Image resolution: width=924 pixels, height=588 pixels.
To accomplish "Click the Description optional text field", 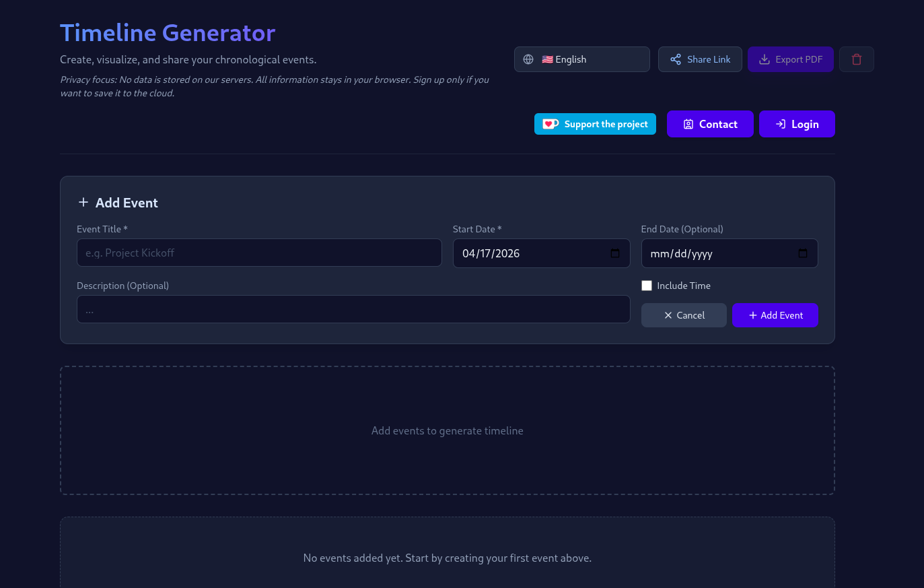I will tap(353, 309).
